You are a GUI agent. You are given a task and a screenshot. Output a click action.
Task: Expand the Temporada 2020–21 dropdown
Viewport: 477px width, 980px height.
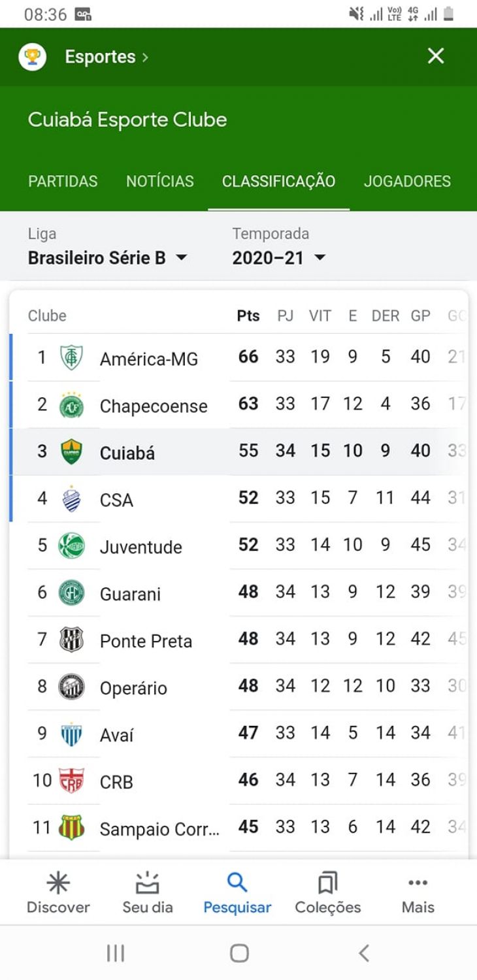tap(279, 257)
